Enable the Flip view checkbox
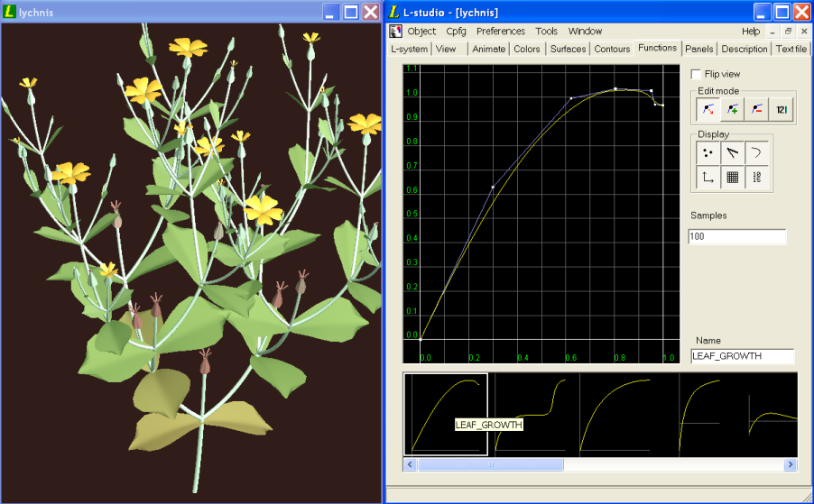This screenshot has height=504, width=814. pyautogui.click(x=696, y=74)
